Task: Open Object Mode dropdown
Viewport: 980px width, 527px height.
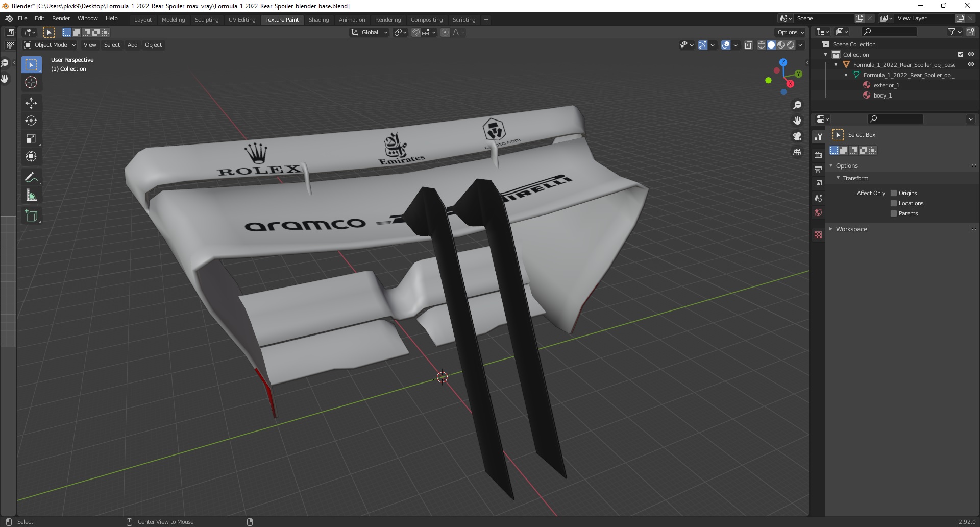Action: [x=50, y=45]
